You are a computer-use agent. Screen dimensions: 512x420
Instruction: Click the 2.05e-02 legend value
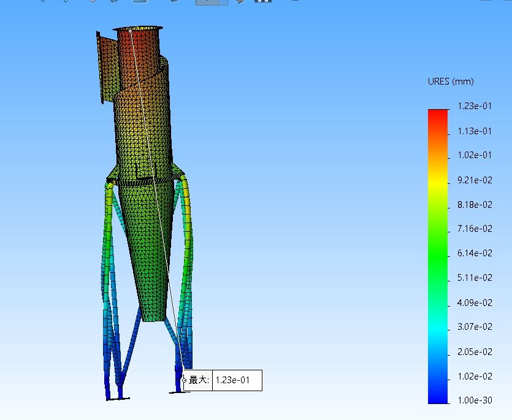pyautogui.click(x=475, y=352)
